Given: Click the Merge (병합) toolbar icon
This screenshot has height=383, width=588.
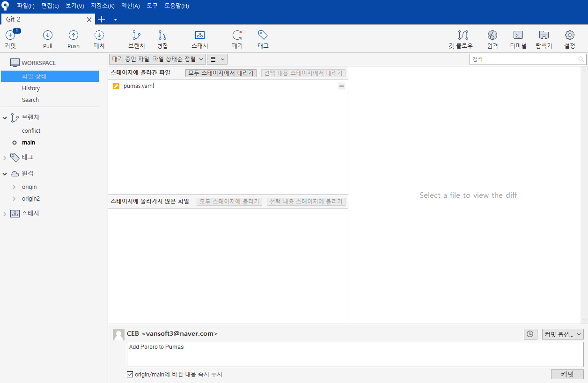Looking at the screenshot, I should (162, 35).
